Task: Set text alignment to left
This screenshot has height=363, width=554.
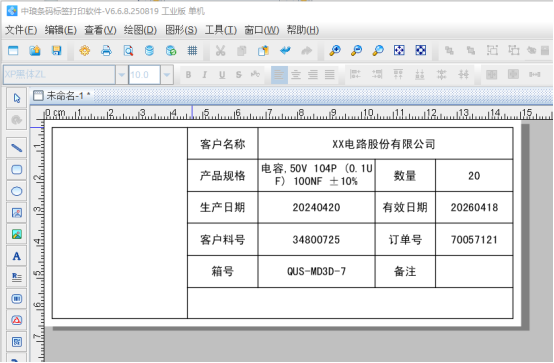Action: (x=279, y=75)
